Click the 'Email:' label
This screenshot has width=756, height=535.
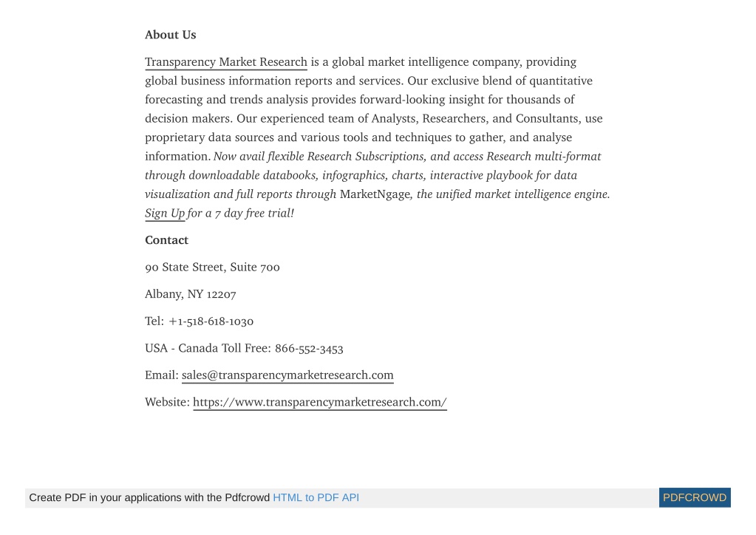tap(162, 375)
